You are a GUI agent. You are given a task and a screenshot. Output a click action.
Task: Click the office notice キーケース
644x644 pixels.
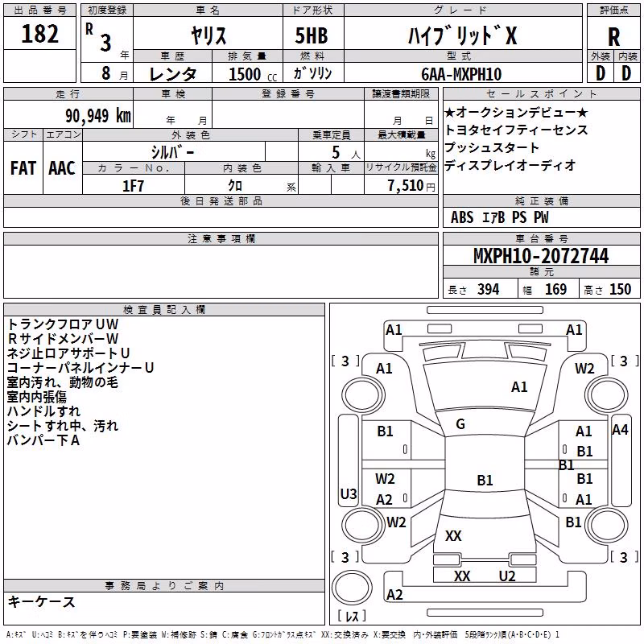[42, 602]
